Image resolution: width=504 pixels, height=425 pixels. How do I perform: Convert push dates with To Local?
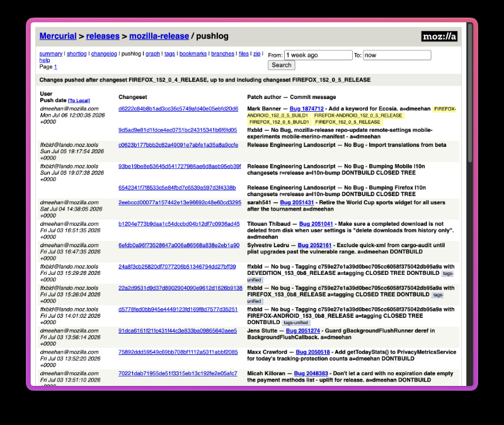(x=79, y=101)
